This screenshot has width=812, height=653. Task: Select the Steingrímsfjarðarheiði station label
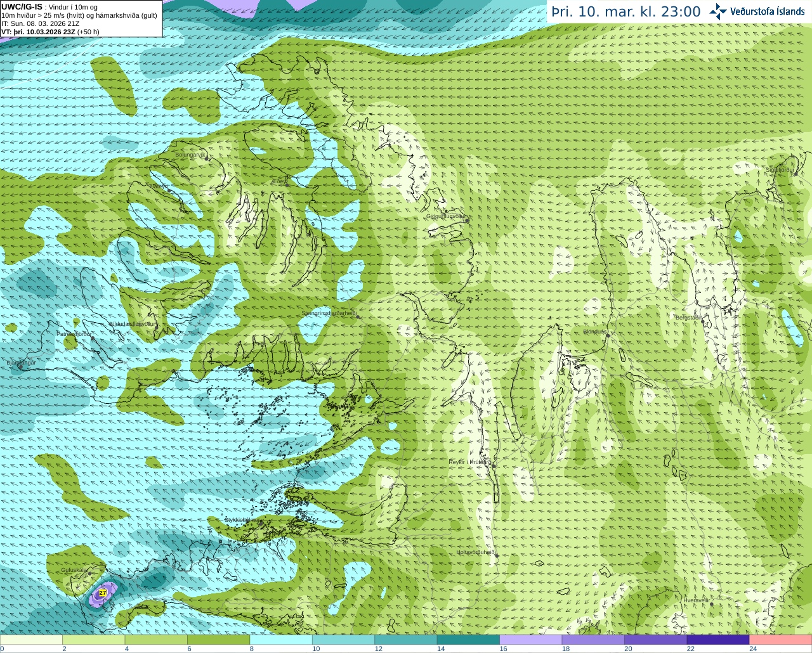(329, 313)
